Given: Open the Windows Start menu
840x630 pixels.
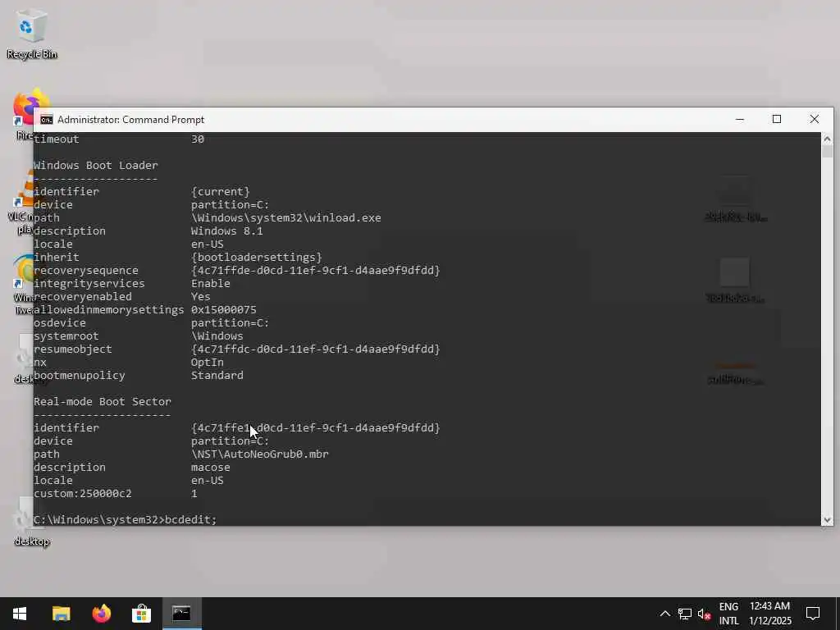Looking at the screenshot, I should coord(20,614).
